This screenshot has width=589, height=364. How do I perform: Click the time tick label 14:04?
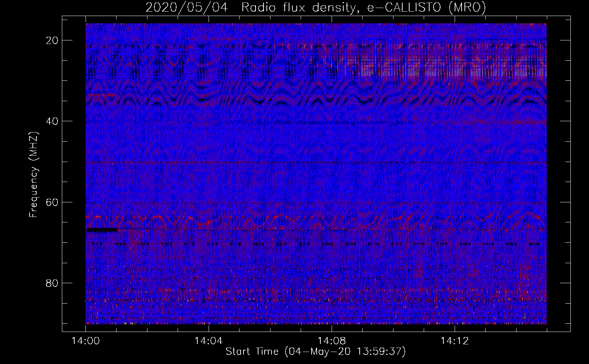[x=209, y=341]
